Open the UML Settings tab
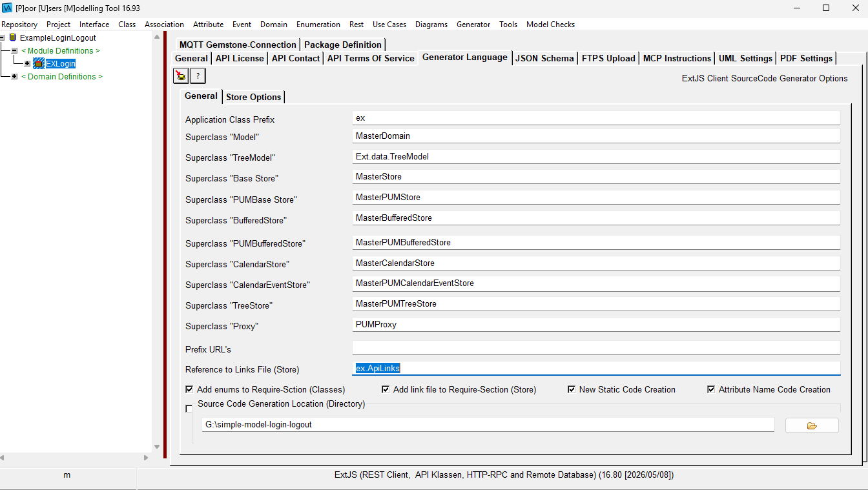868x490 pixels. [x=745, y=58]
